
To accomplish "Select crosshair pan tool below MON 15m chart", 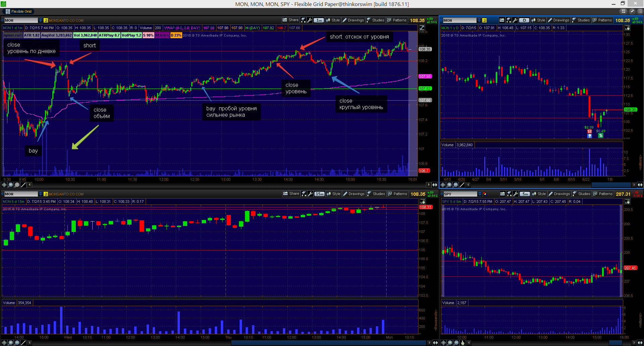I will 5,343.
